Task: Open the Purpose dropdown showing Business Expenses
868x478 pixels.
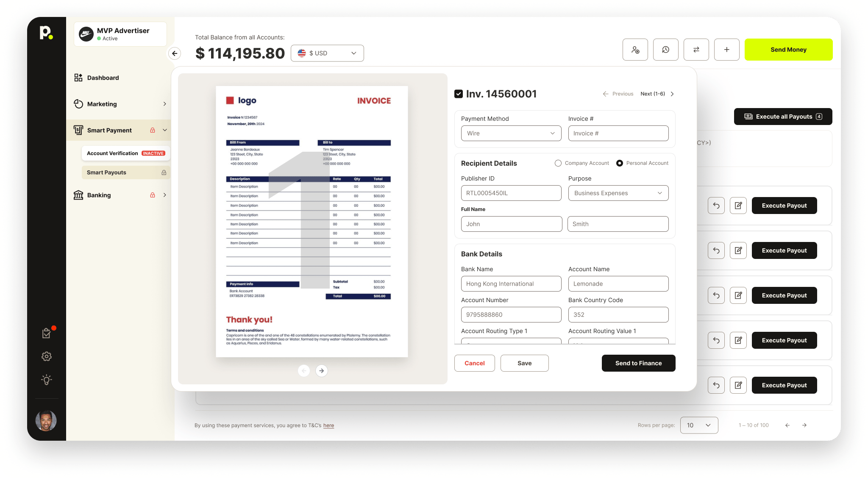Action: [618, 193]
